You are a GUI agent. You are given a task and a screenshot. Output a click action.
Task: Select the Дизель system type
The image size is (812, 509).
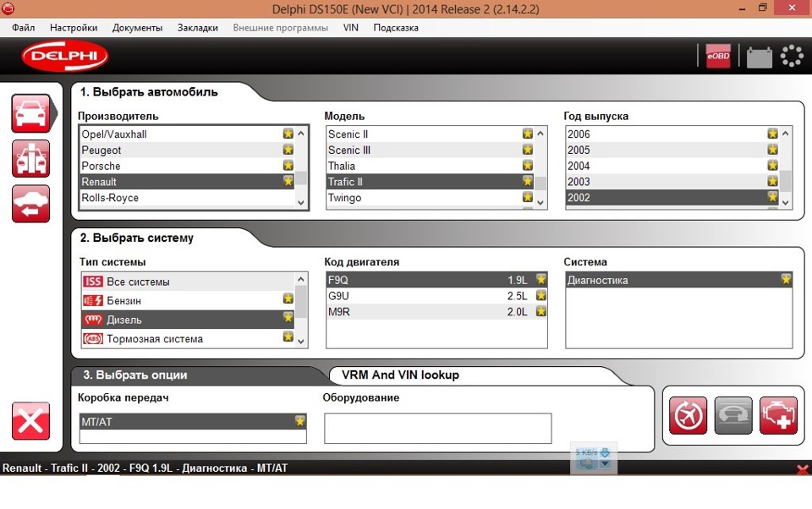(188, 320)
